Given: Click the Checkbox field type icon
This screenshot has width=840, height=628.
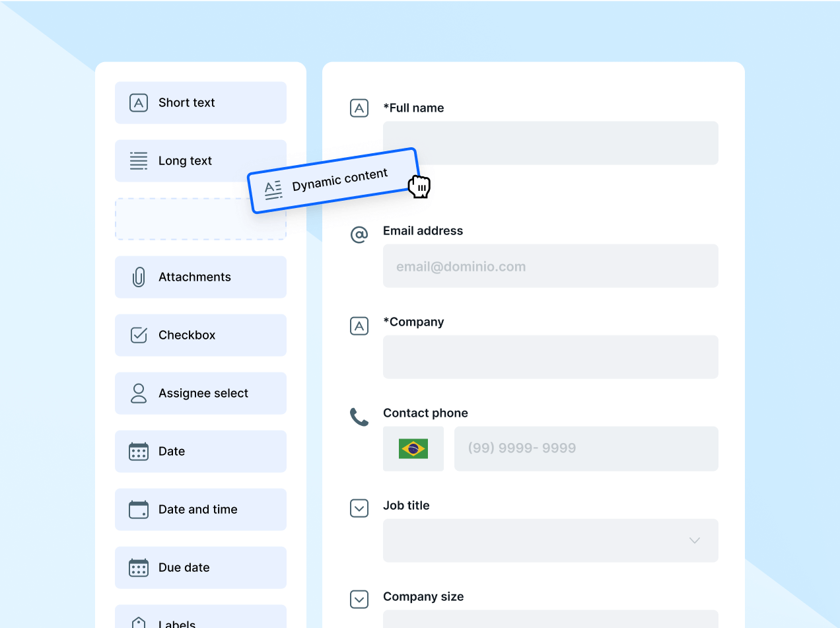Looking at the screenshot, I should [x=139, y=335].
